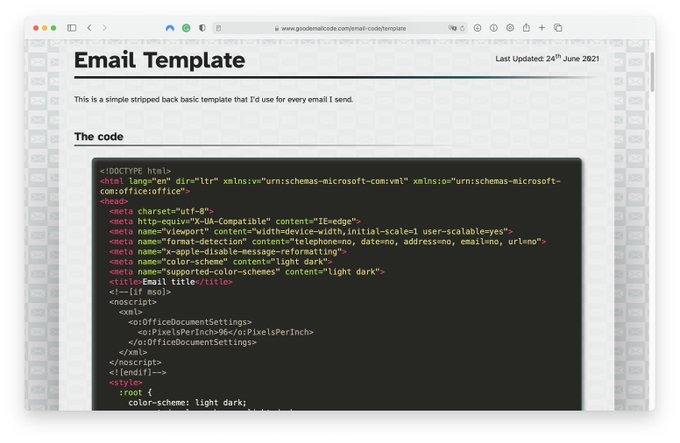Open the gear-shaped extension icon

tap(510, 28)
